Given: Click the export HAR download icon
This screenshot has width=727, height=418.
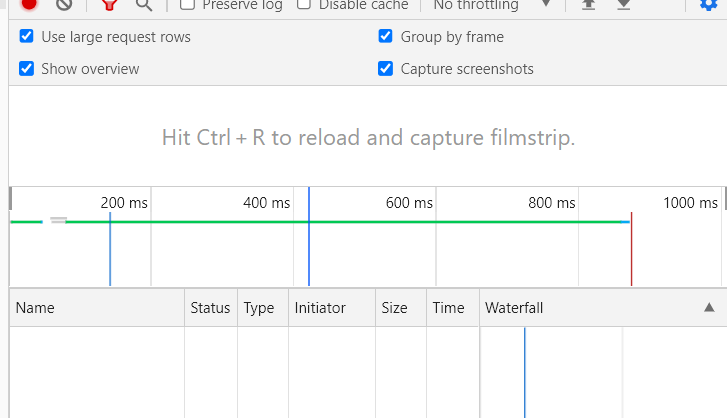Looking at the screenshot, I should (623, 4).
